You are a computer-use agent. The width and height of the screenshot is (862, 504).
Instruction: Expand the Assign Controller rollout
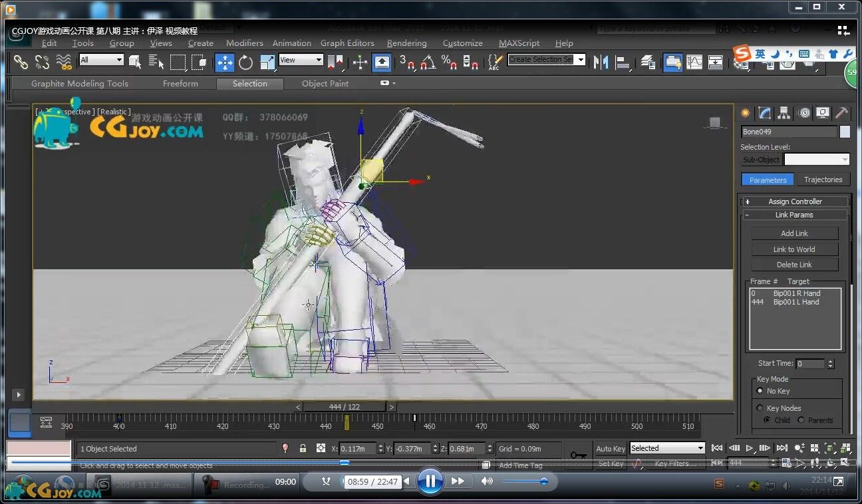pos(794,201)
